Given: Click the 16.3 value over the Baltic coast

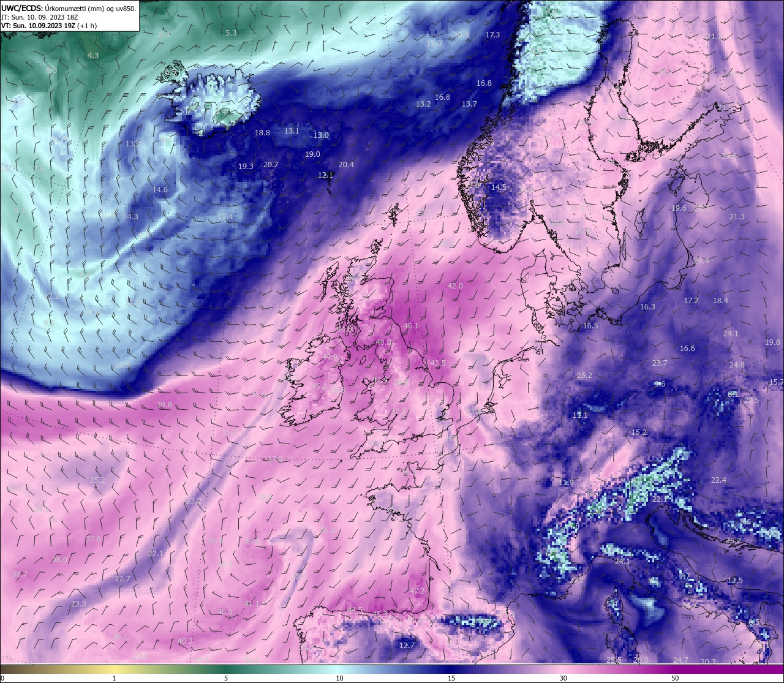Looking at the screenshot, I should pos(647,307).
